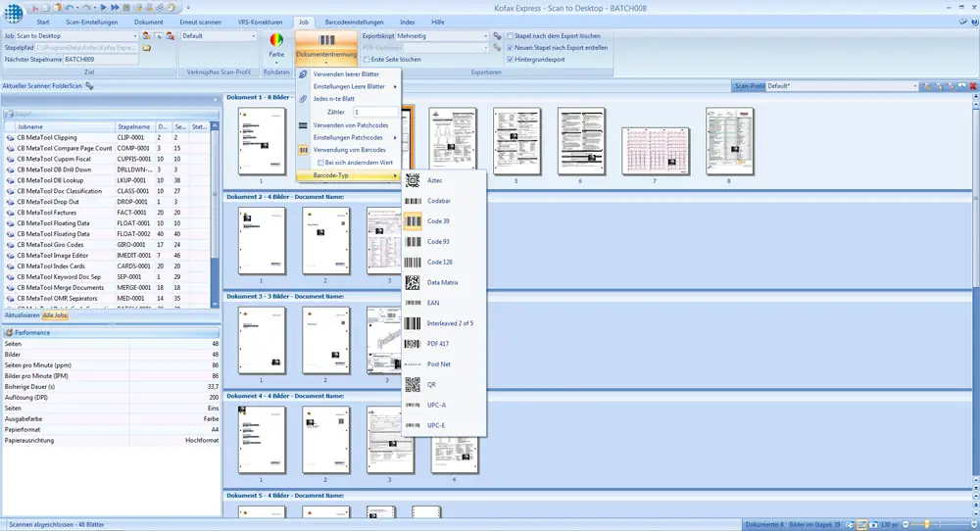
Task: Select the PDF 417 barcode type
Action: point(444,344)
